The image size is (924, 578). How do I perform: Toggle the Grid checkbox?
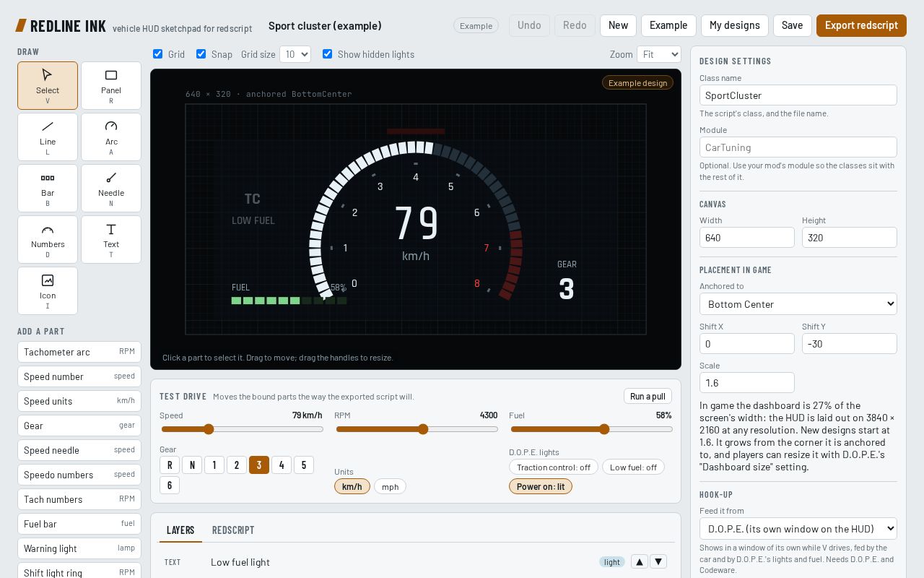coord(157,53)
